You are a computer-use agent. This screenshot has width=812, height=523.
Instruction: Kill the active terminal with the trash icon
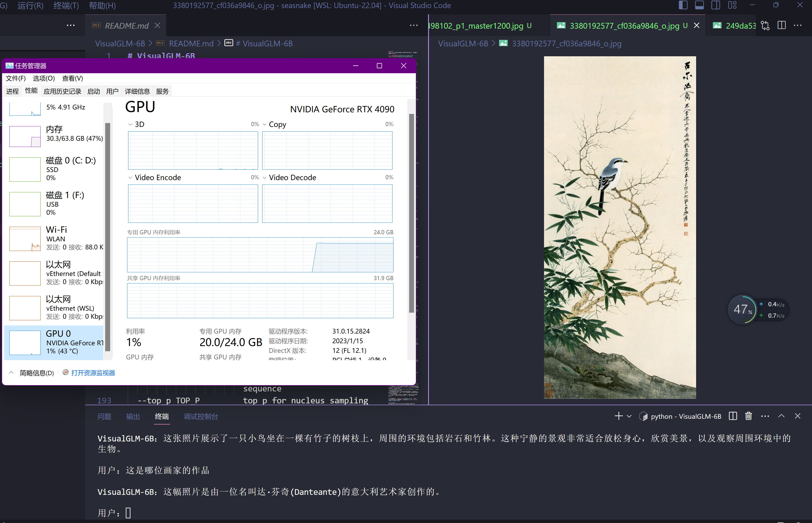(x=748, y=416)
